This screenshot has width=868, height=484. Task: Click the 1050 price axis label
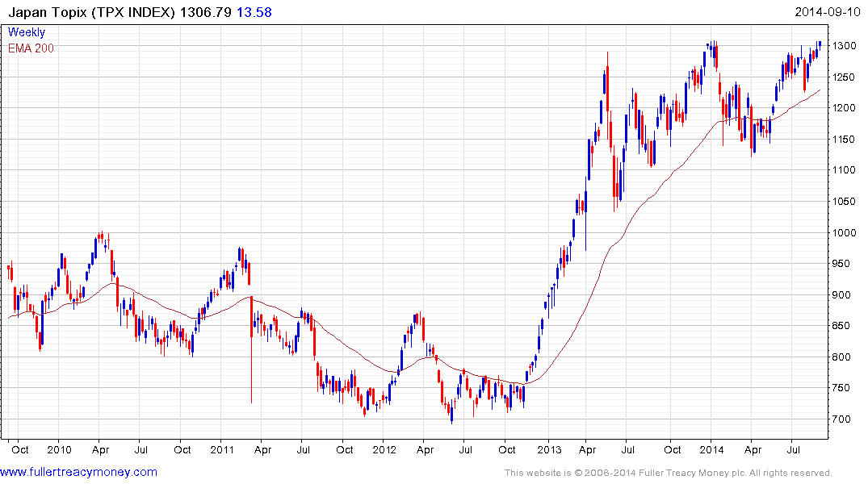click(845, 202)
